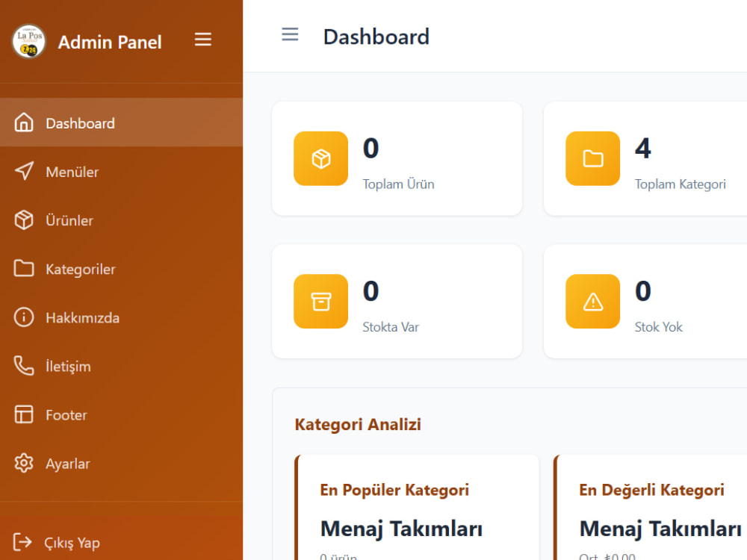747x560 pixels.
Task: Click the Dashboard page heading
Action: click(376, 37)
